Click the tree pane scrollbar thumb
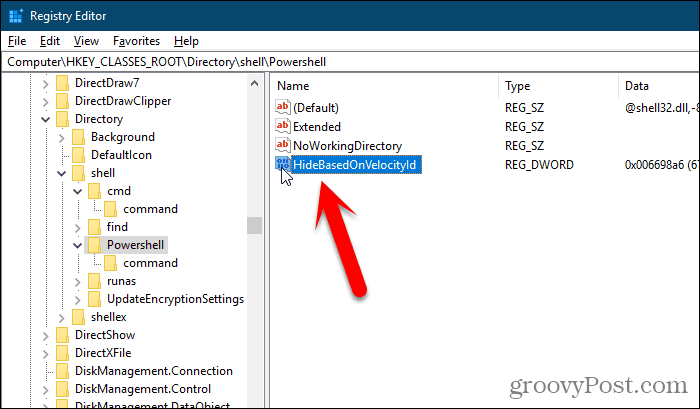Image resolution: width=700 pixels, height=409 pixels. pyautogui.click(x=254, y=225)
